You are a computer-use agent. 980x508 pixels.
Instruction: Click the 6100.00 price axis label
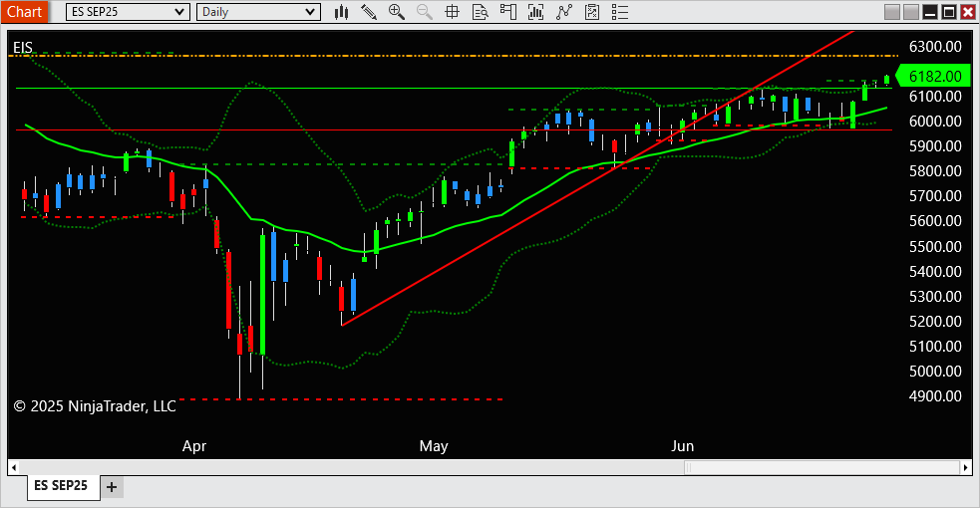pos(935,96)
